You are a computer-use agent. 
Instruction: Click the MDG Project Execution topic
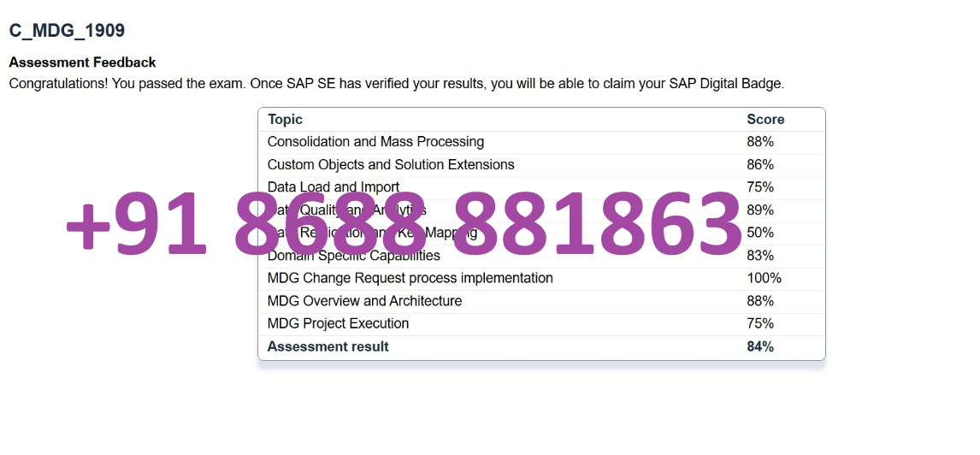click(x=338, y=324)
